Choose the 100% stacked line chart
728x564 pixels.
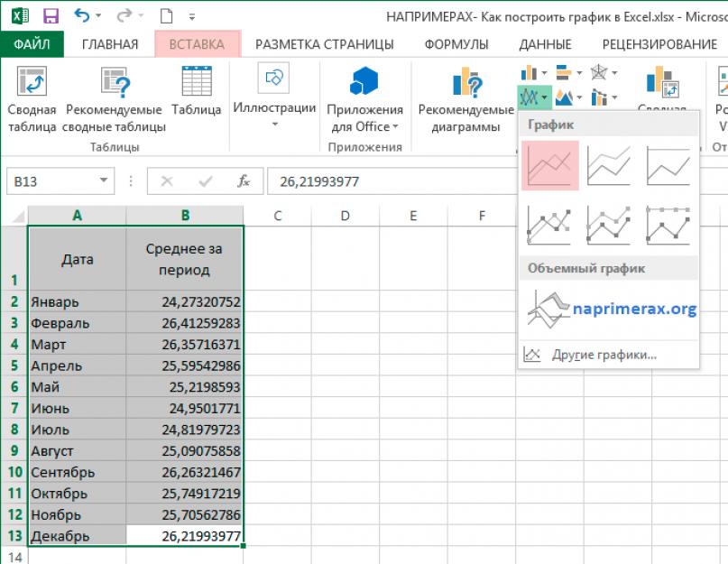click(x=668, y=166)
